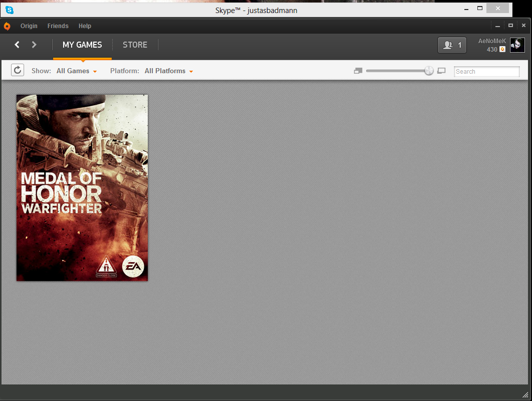Maximize the Origin window
This screenshot has width=532, height=401.
coord(510,26)
